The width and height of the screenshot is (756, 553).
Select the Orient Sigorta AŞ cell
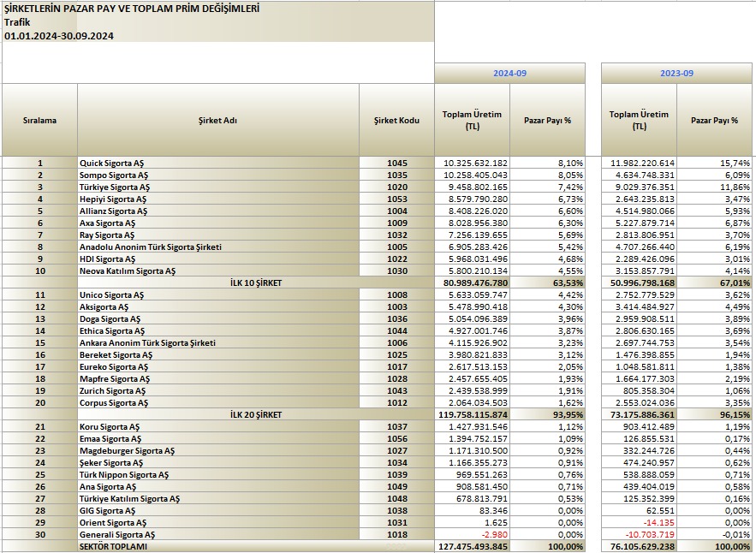point(218,523)
